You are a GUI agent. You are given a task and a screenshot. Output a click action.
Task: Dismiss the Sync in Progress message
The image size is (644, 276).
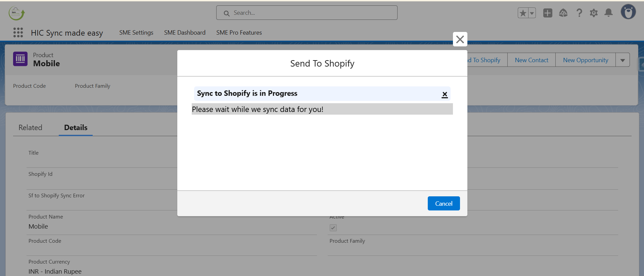point(445,94)
